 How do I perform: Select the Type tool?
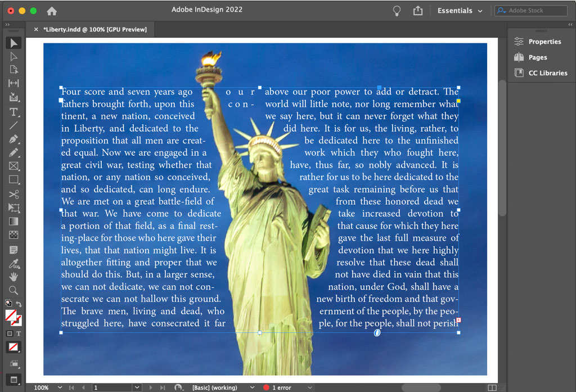(x=13, y=112)
